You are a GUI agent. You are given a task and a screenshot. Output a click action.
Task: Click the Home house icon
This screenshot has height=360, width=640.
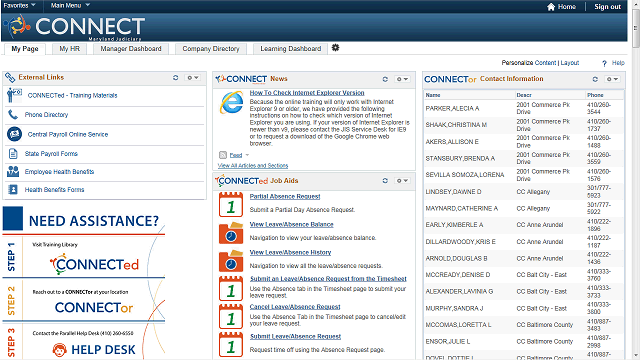tap(551, 7)
